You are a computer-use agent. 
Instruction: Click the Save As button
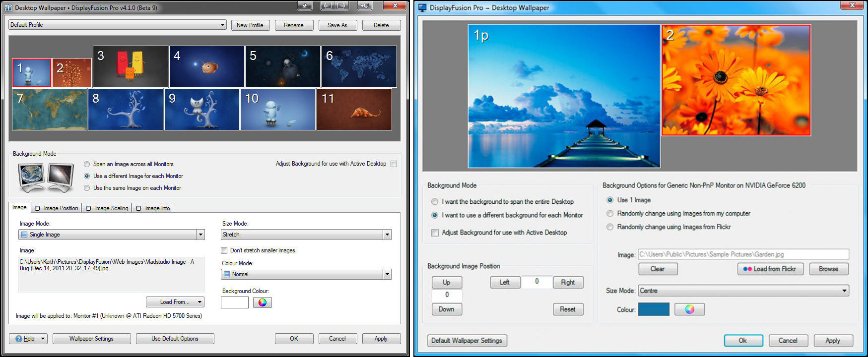coord(337,25)
